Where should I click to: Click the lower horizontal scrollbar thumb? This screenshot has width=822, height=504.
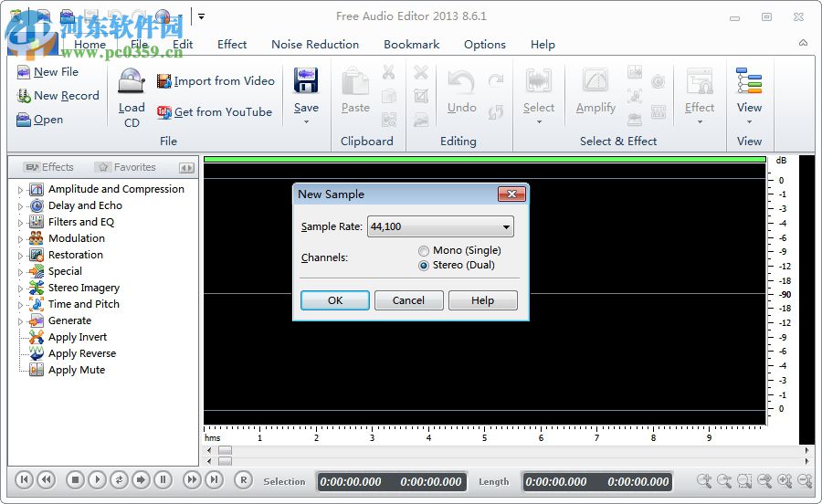225,461
